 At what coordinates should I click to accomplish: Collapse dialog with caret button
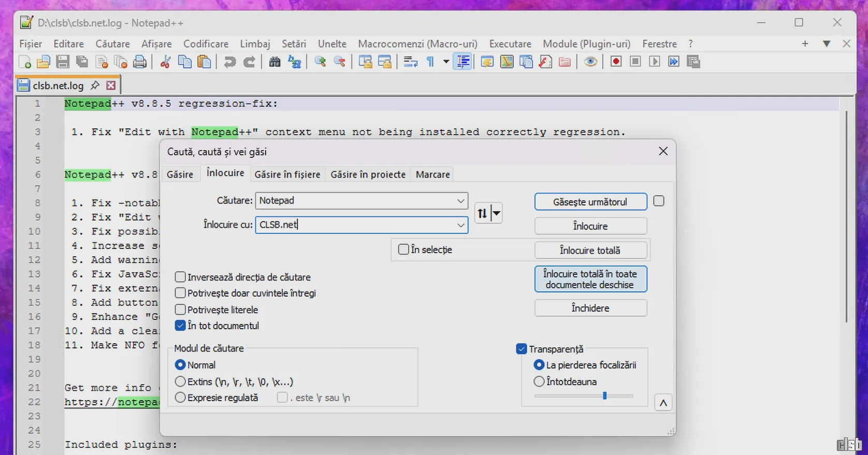(x=663, y=403)
